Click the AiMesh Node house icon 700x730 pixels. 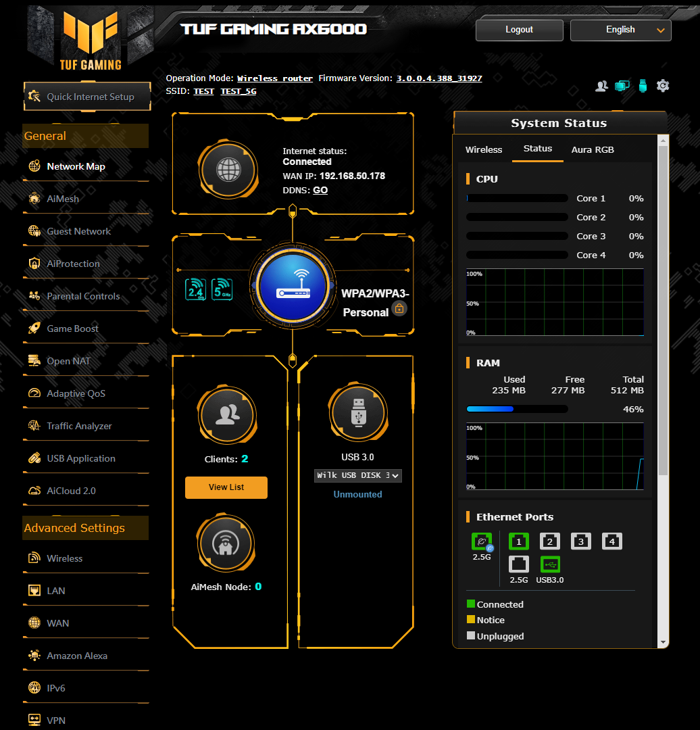[x=226, y=543]
